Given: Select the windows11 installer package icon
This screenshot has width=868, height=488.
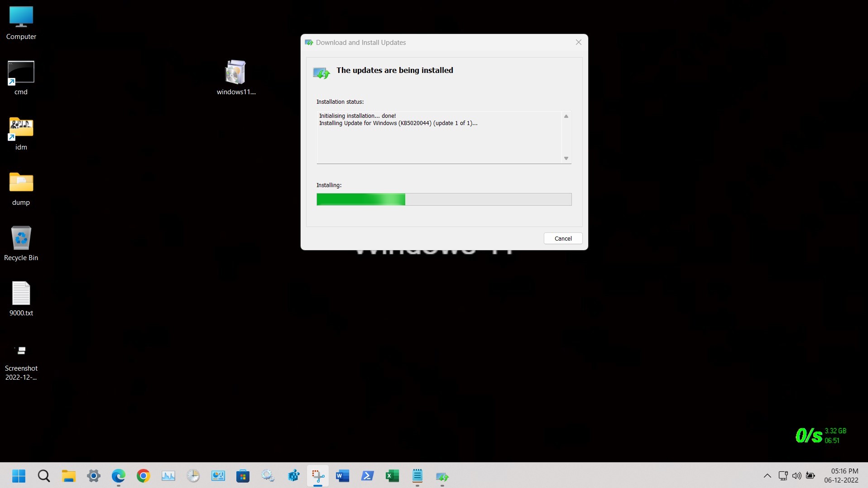Looking at the screenshot, I should pyautogui.click(x=236, y=77).
